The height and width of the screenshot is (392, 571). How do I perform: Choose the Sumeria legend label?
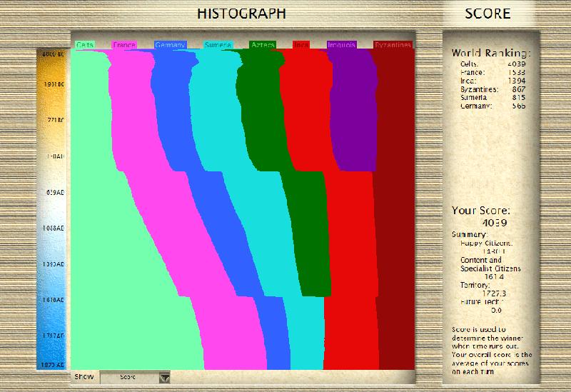[218, 45]
